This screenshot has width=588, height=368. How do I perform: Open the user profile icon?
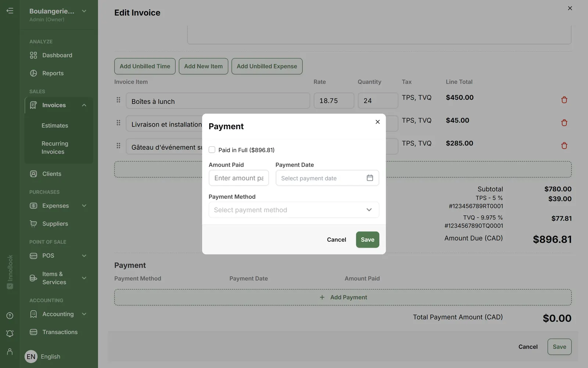[x=10, y=352]
